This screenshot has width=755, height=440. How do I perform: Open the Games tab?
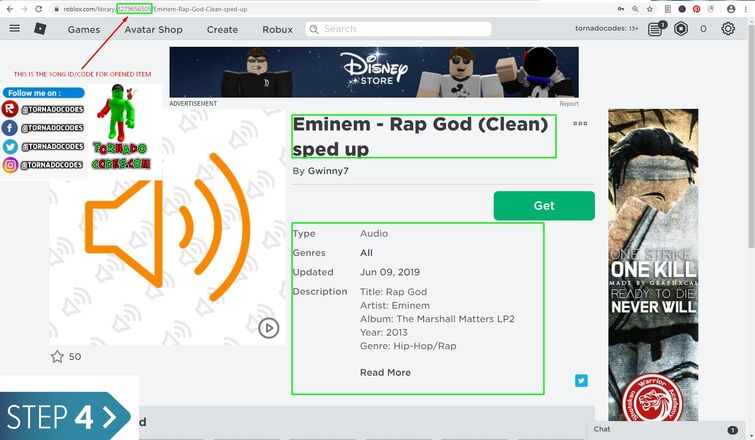84,29
